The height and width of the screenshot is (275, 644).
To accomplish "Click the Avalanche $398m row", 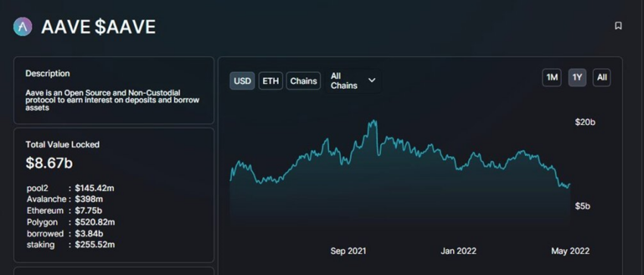I will point(64,199).
